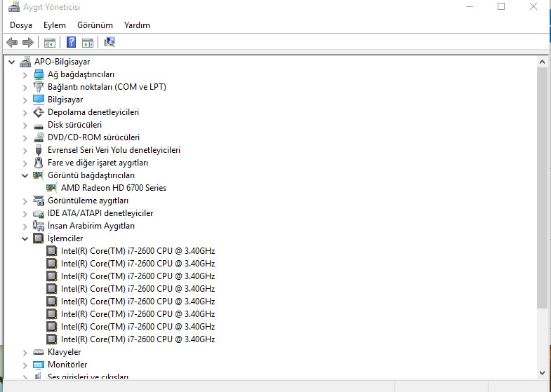Select the Klavyeler label
Screen dimensions: 551x392
click(x=65, y=352)
